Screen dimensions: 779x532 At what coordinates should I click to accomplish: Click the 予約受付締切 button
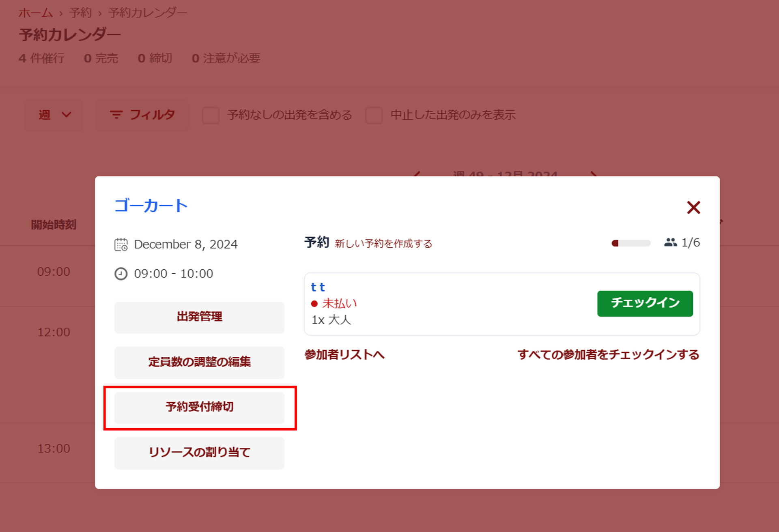click(199, 407)
